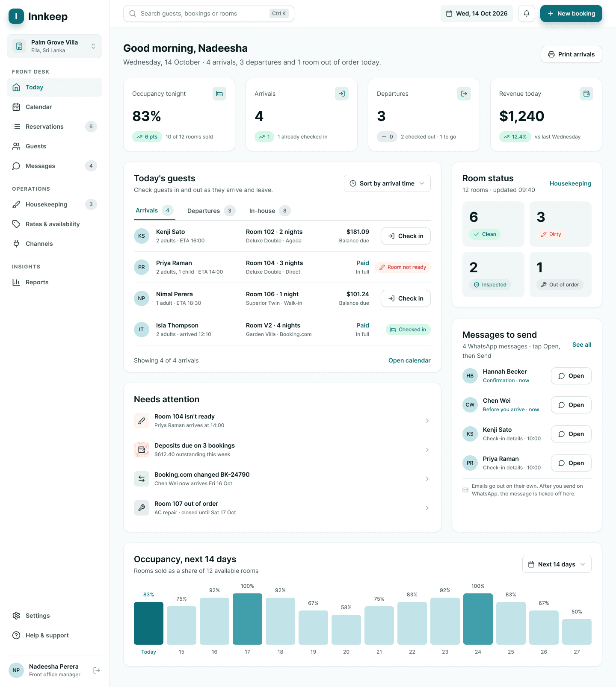Click the Dirty rooms tile showing 3
The width and height of the screenshot is (616, 687).
click(x=560, y=224)
